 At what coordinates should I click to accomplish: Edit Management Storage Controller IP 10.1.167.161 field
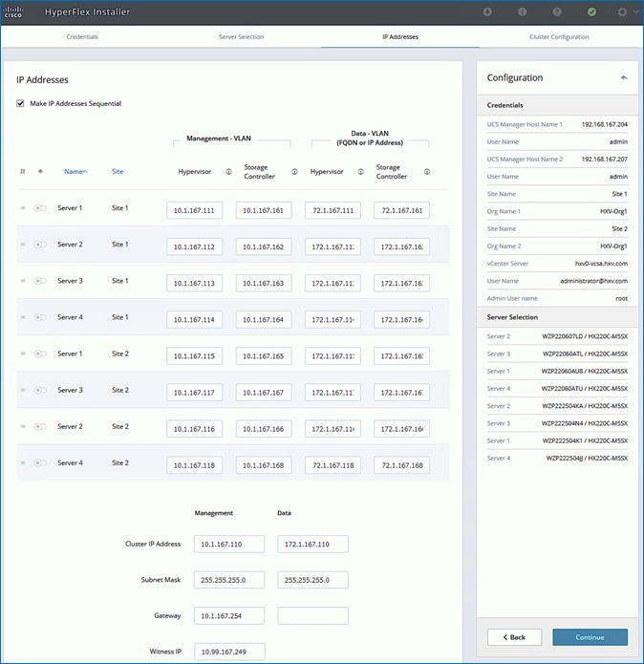click(264, 210)
